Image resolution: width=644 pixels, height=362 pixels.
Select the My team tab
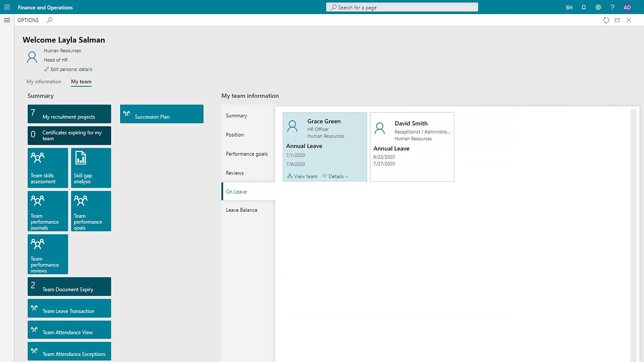click(x=81, y=81)
